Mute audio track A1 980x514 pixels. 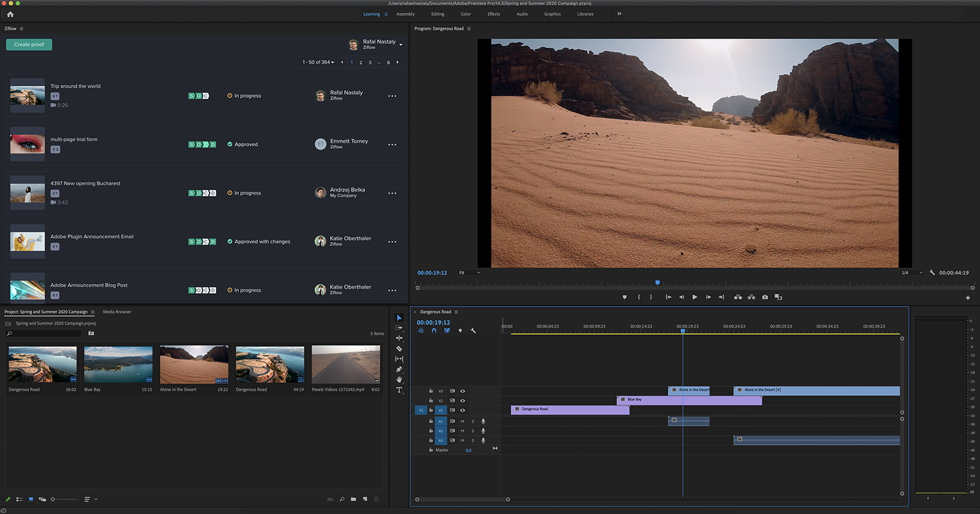pos(462,421)
